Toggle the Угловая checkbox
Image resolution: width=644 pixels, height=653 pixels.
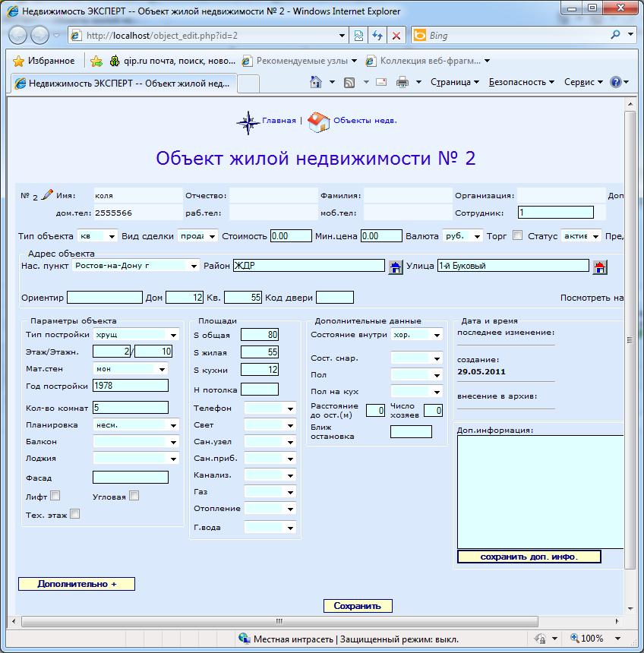tap(134, 496)
